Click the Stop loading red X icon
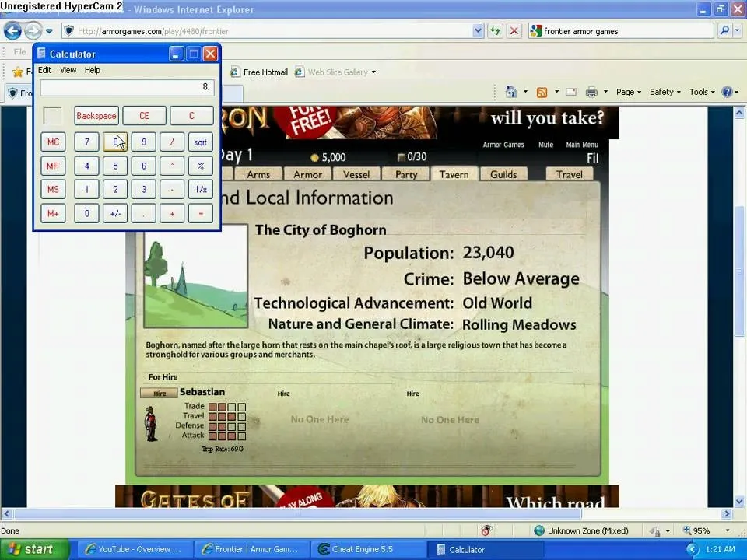 pyautogui.click(x=514, y=31)
